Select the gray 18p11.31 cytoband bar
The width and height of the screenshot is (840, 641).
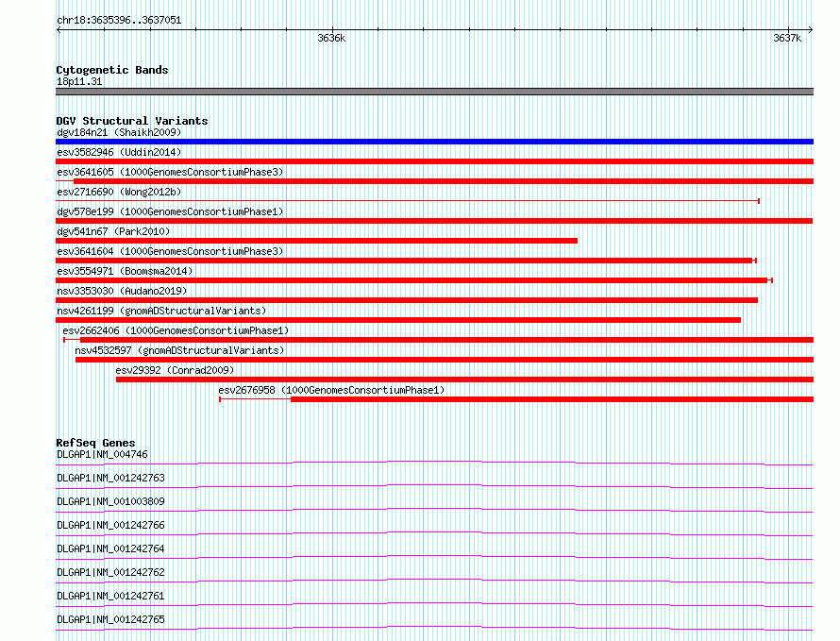point(434,92)
